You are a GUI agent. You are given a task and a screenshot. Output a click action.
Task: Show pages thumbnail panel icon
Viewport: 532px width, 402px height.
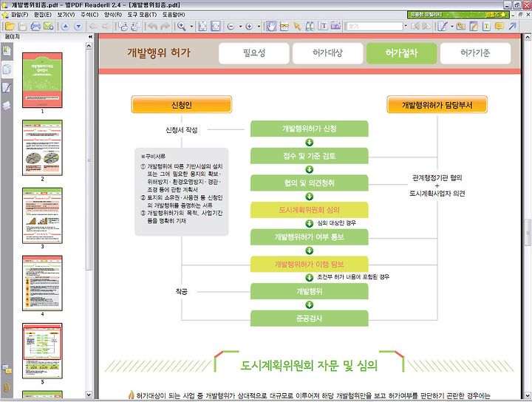click(x=7, y=69)
